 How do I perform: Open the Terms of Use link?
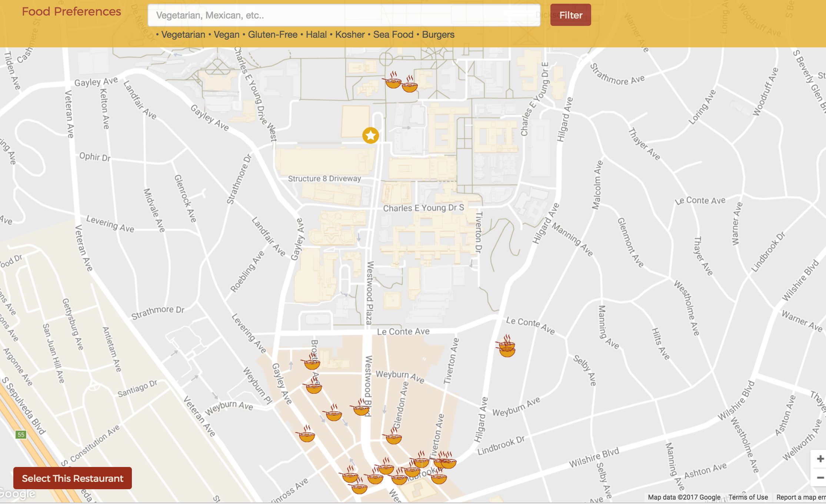(x=748, y=497)
